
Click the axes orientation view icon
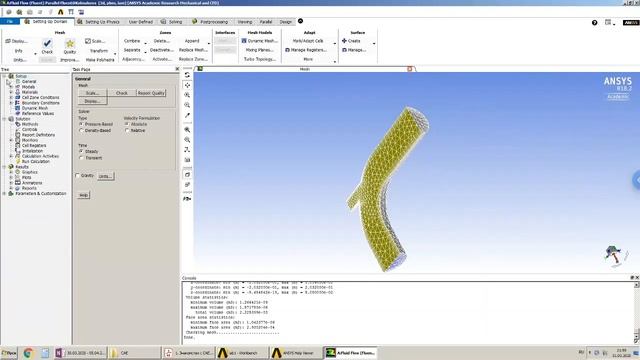[187, 150]
